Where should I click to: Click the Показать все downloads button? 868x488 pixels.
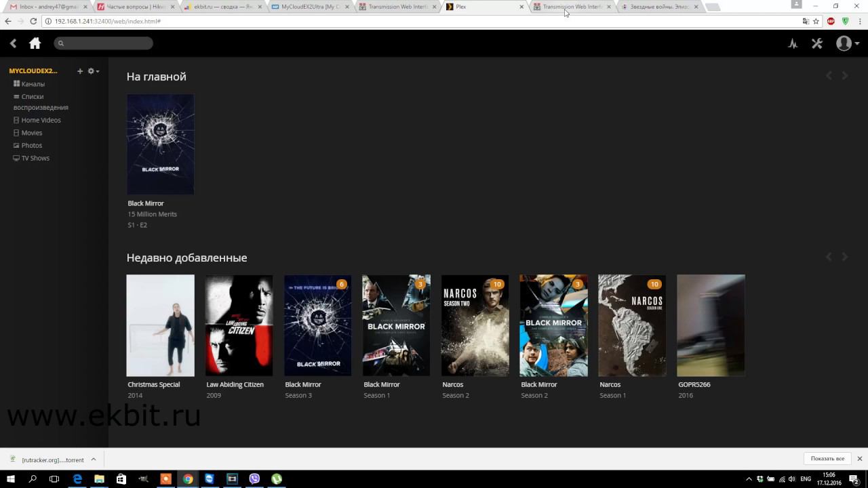pos(827,459)
